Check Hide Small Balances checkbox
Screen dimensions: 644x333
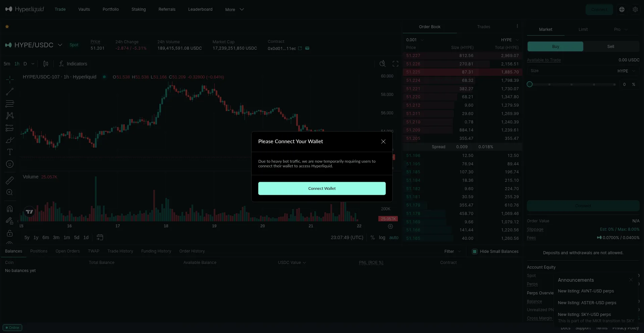(475, 252)
